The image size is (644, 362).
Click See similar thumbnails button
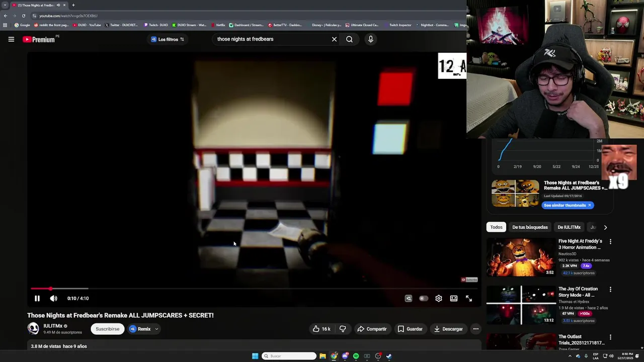[x=568, y=205]
